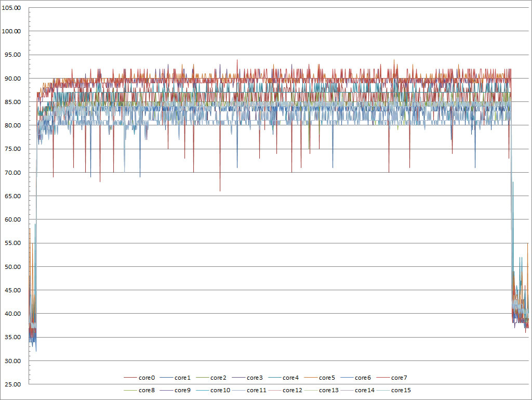Select the core14 legend entry
This screenshot has height=400, width=532.
[357, 390]
